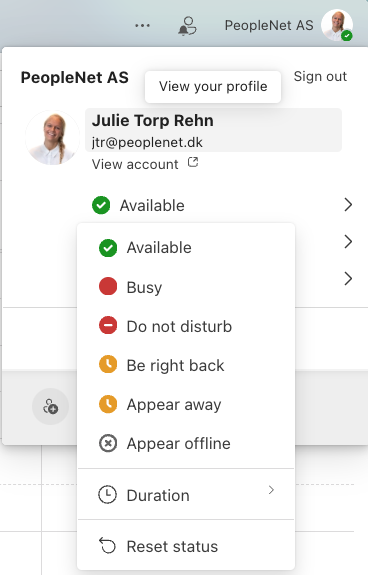
Task: Open the three-dots more options menu
Action: coord(142,26)
